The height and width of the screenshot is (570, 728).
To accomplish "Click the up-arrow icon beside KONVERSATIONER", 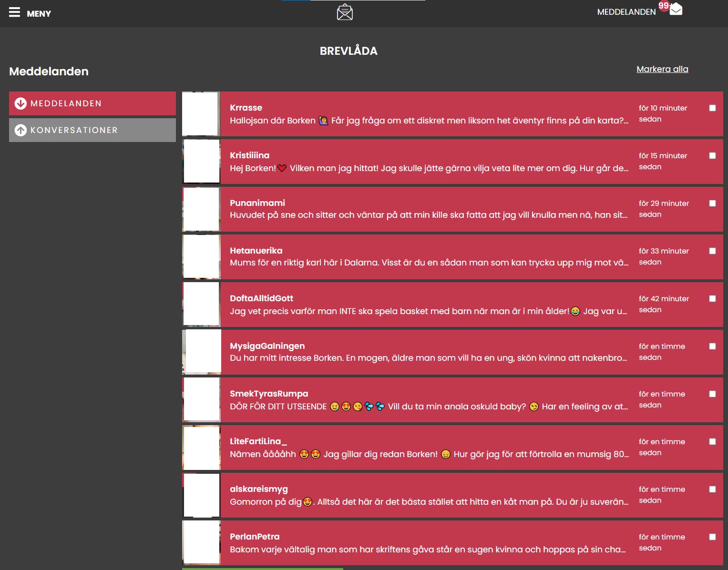I will point(21,130).
